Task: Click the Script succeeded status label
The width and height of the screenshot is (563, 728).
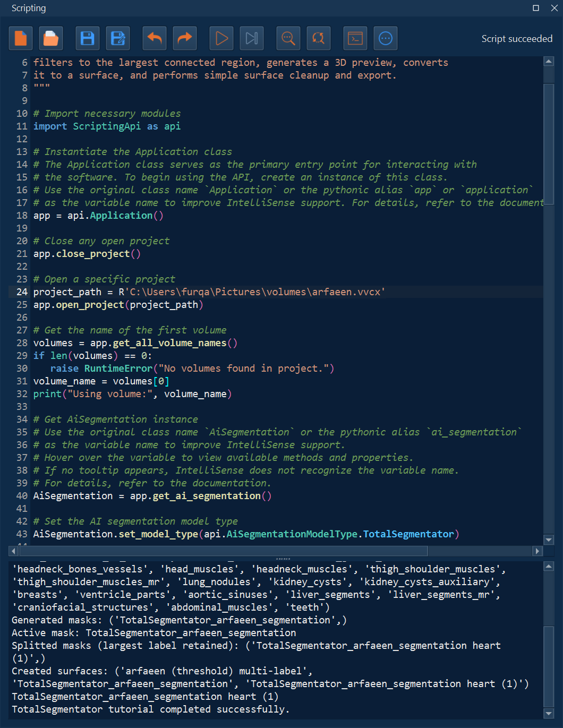Action: coord(516,38)
